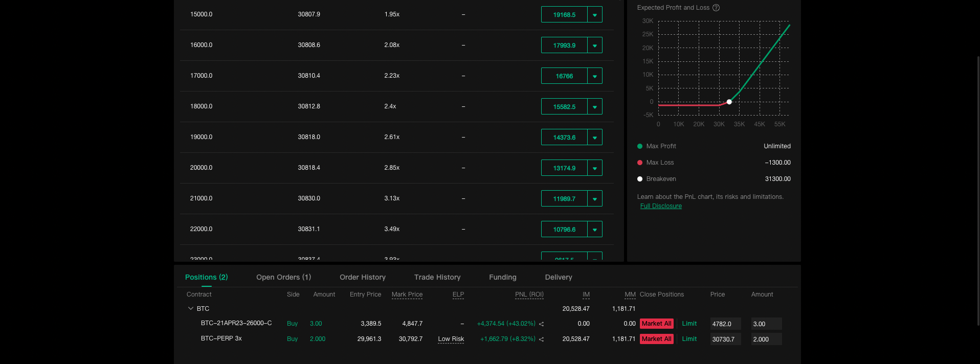Screen dimensions: 980x364
Task: Click the 22000.0 strike row value
Action: [x=201, y=229]
